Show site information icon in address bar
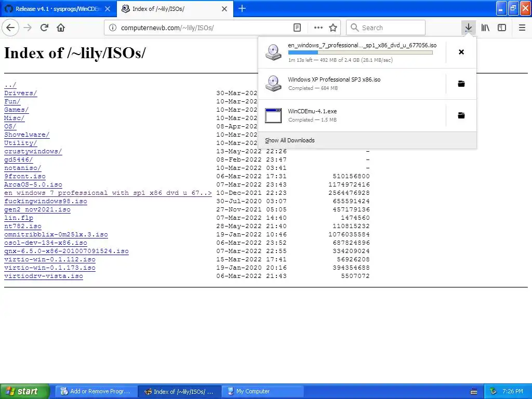The image size is (532, 399). click(113, 28)
